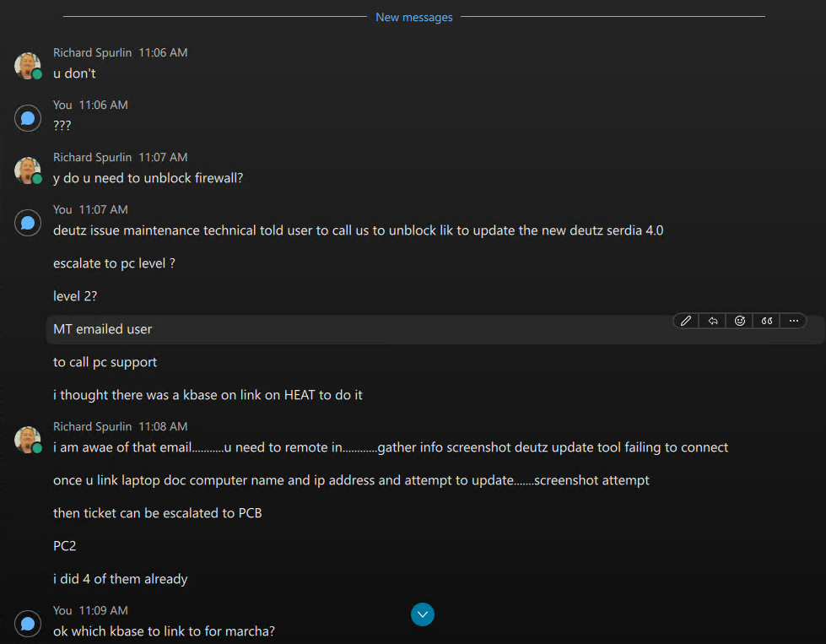Click Richard Spurlin's avatar at 11:08 AM
826x644 pixels.
point(27,439)
